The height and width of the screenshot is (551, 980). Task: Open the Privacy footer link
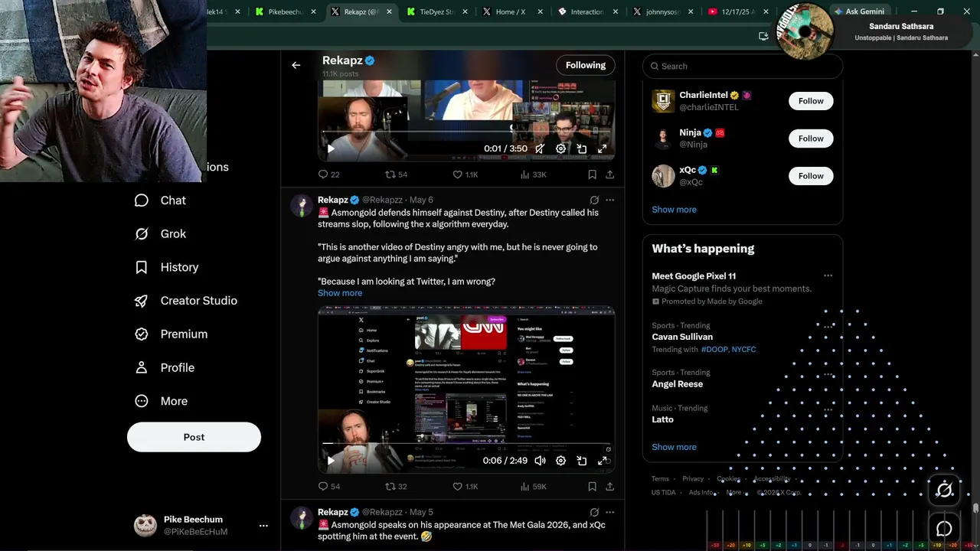693,479
